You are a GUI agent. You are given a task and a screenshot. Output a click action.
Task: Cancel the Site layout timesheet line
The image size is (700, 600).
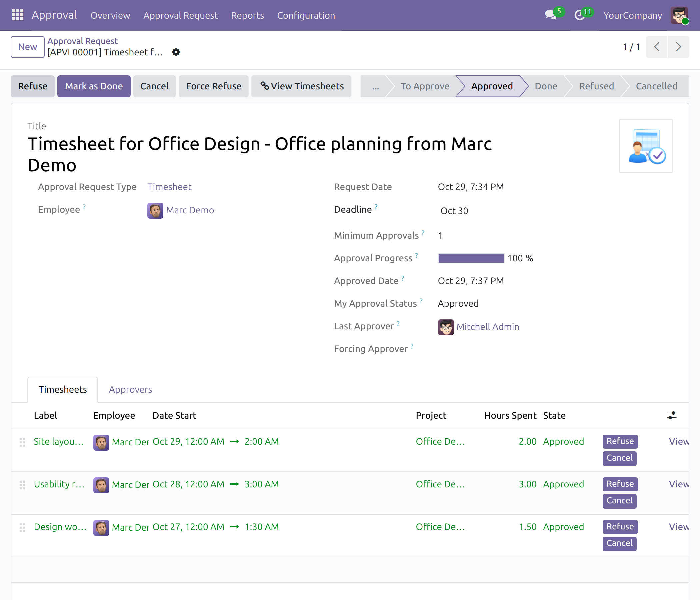coord(619,458)
